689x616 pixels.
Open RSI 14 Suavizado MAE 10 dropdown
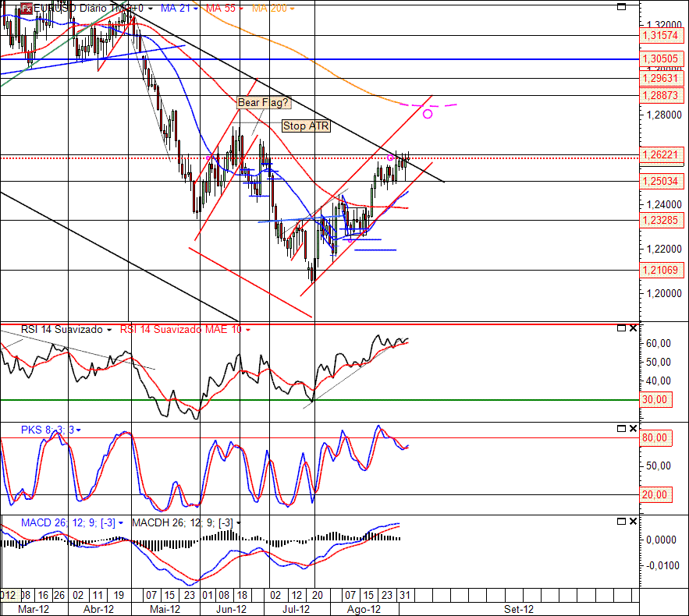point(248,330)
